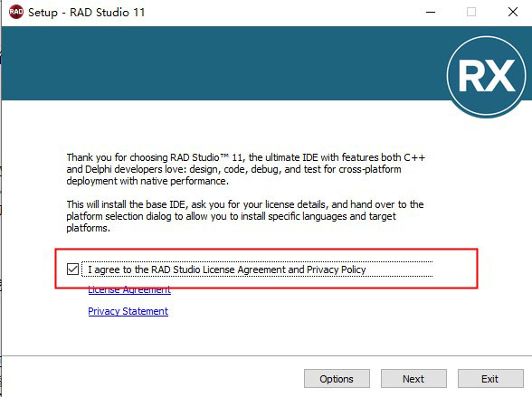Click the 'I agree to the RAD Studio License Agreement' label

pos(226,269)
